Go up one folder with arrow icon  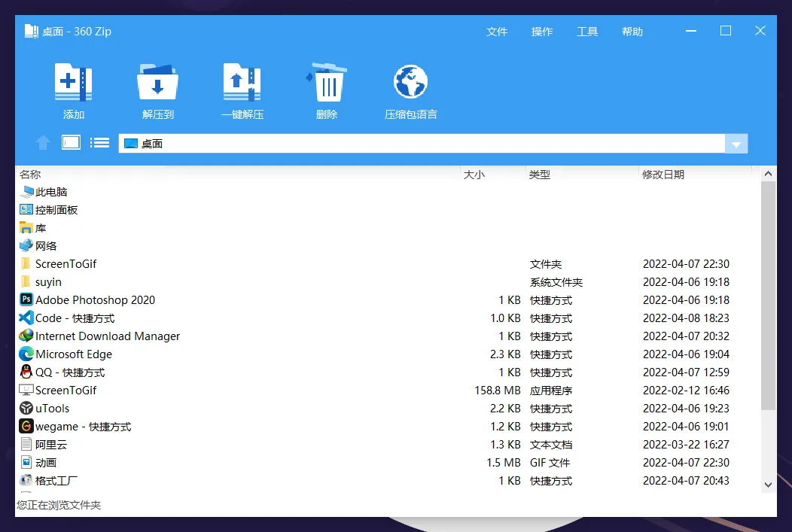coord(44,143)
